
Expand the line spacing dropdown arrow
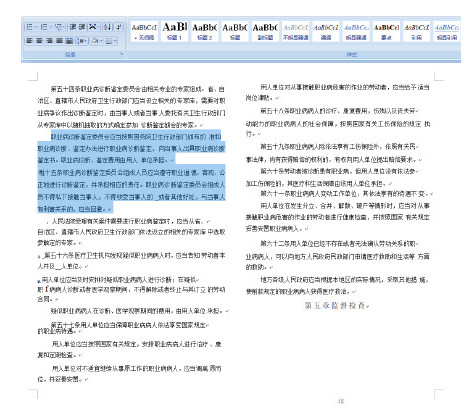[86, 41]
